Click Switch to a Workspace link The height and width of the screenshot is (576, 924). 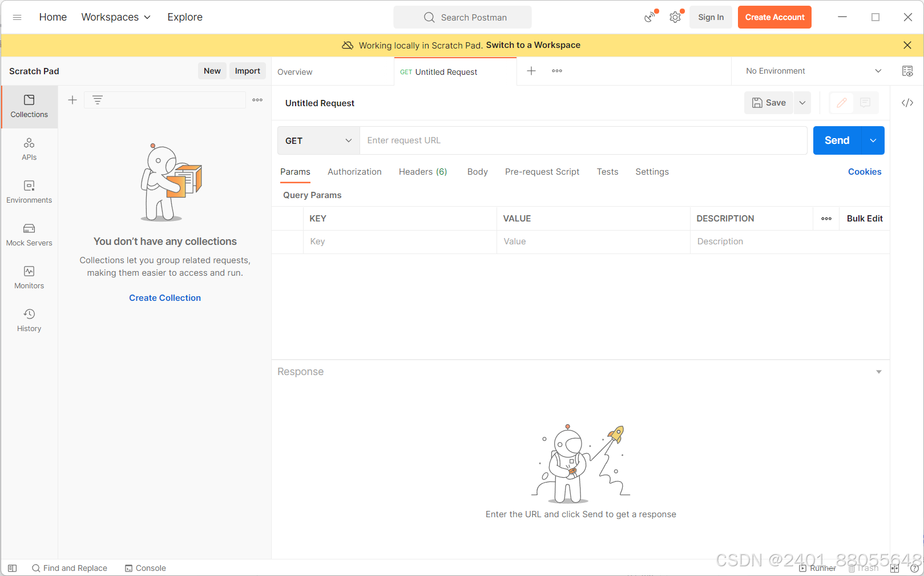coord(533,45)
